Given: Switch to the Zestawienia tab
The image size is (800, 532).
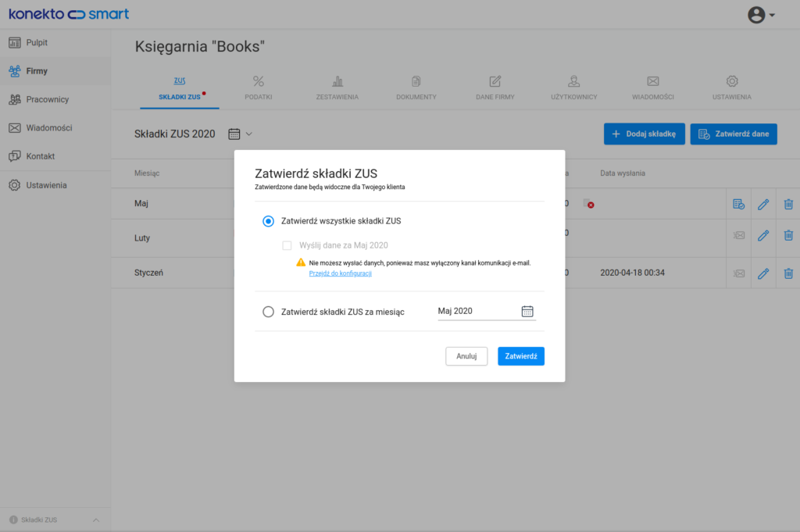Looking at the screenshot, I should pos(337,88).
